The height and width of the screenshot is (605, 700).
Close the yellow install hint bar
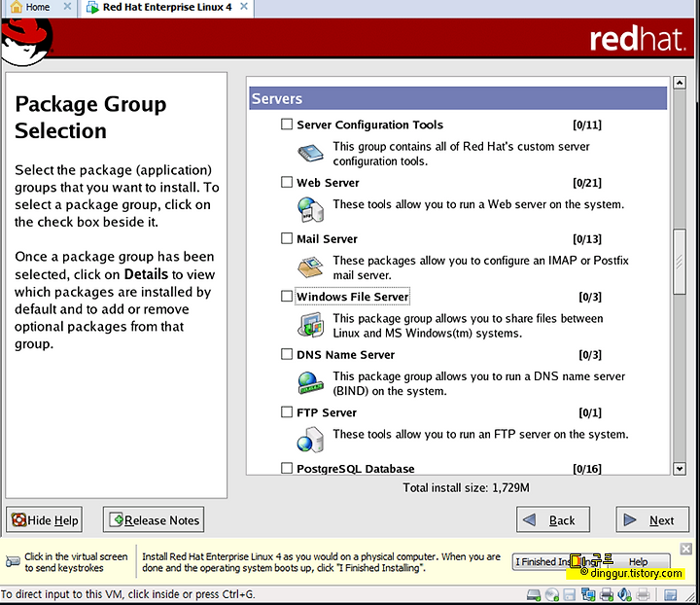click(x=686, y=549)
